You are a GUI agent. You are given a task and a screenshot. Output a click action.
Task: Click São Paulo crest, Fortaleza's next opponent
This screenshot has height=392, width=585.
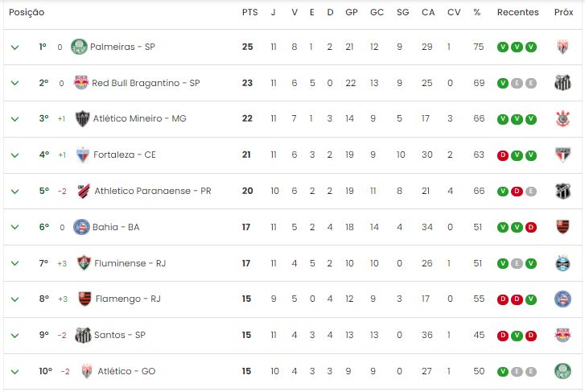pyautogui.click(x=562, y=155)
